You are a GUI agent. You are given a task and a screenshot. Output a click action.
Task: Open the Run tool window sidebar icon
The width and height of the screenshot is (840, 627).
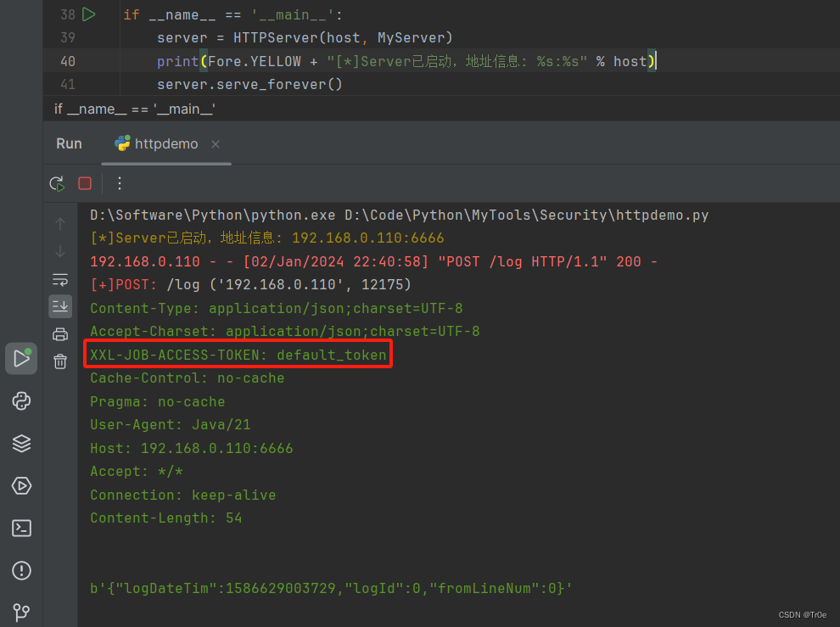click(21, 359)
